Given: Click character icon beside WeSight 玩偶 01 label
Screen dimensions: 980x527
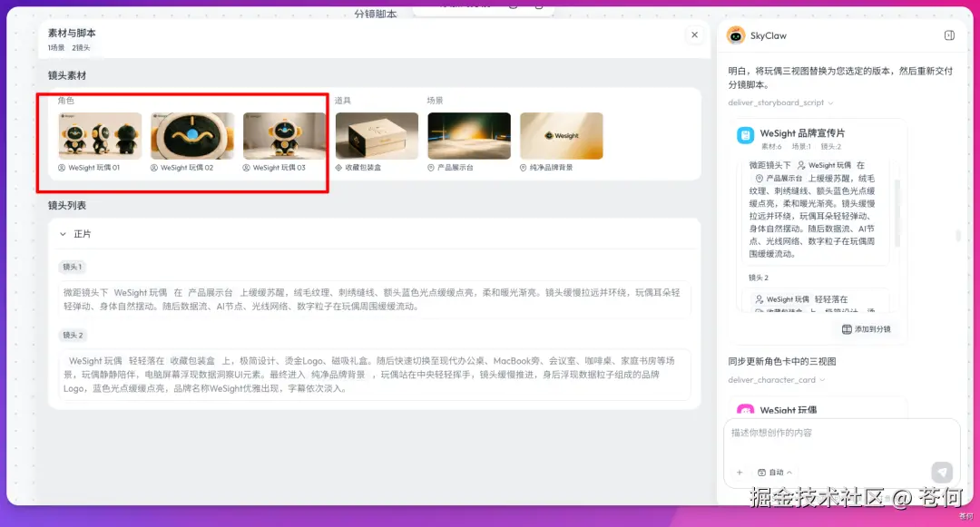Looking at the screenshot, I should click(62, 168).
